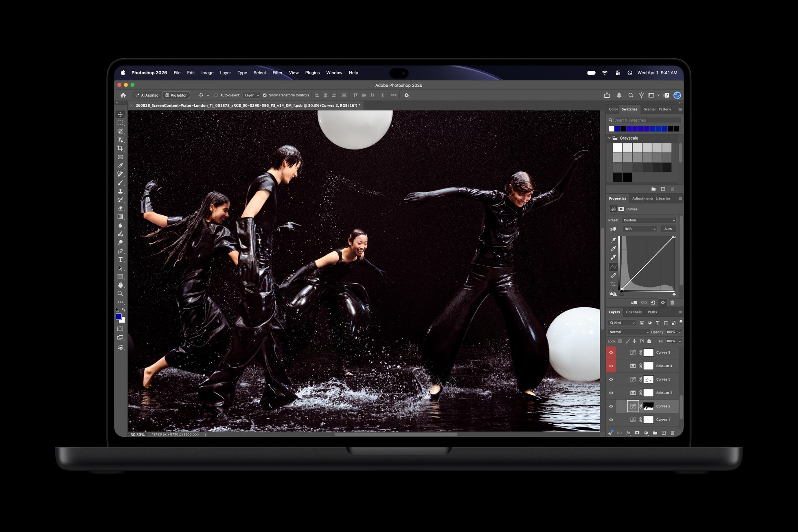Click the Search Swatches field
This screenshot has height=532, width=798.
pyautogui.click(x=647, y=120)
